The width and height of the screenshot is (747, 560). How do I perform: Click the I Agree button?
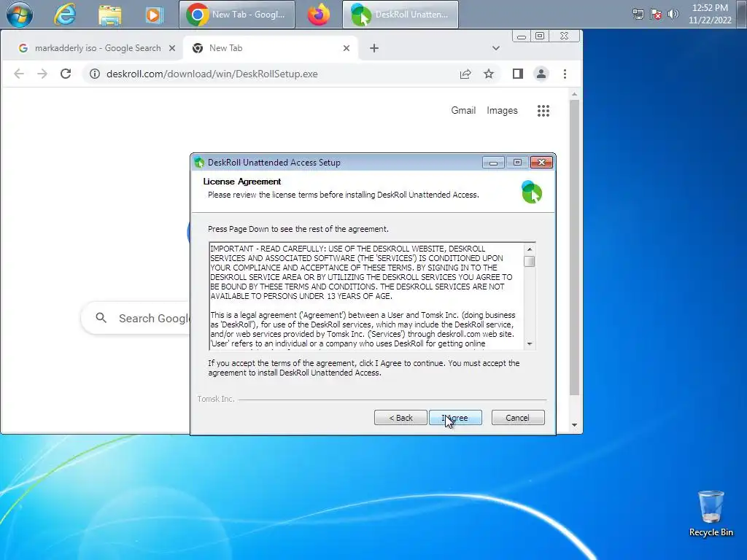(x=455, y=418)
